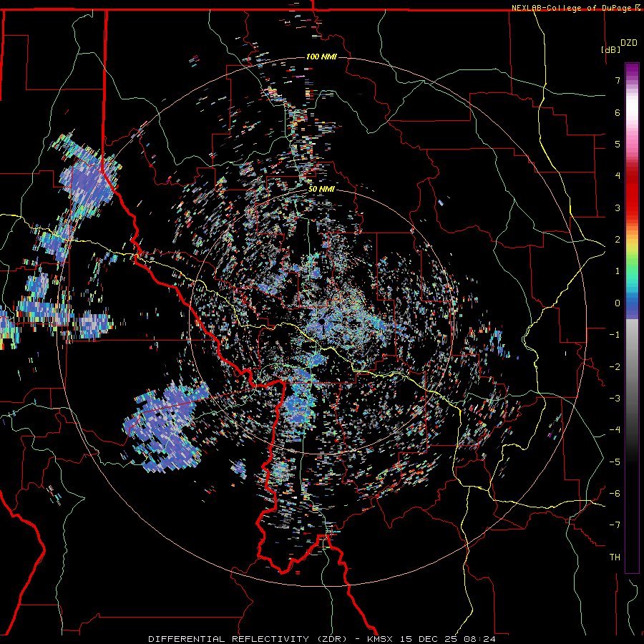Click the "100 NMI" range ring label

[x=321, y=57]
